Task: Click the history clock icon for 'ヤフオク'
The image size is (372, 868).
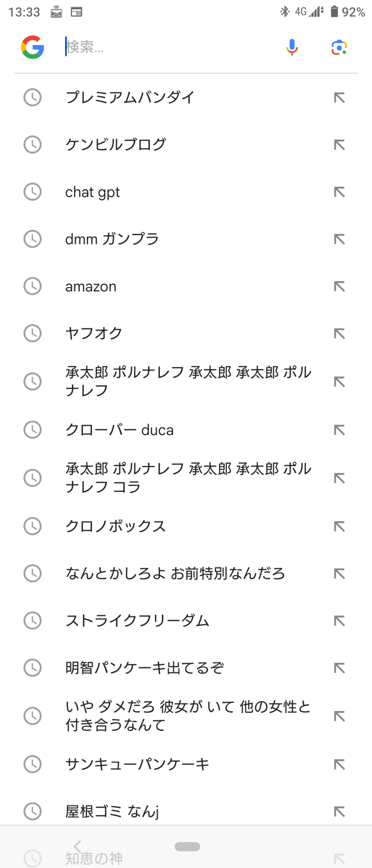Action: coord(33,333)
